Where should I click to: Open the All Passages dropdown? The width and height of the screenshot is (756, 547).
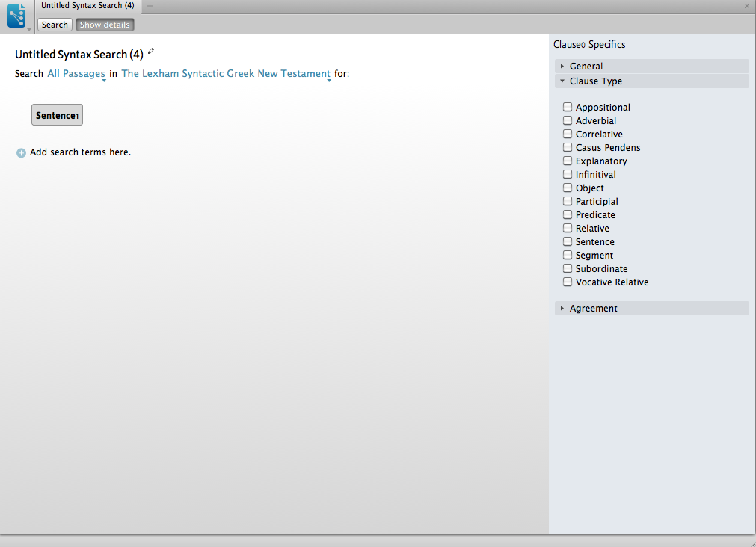pos(76,74)
